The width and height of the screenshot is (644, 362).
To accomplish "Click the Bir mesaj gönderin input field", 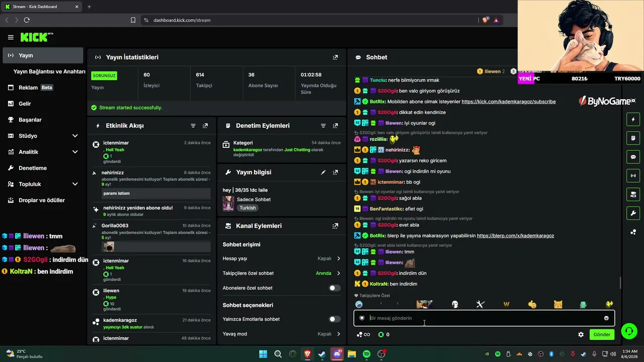I will [484, 318].
